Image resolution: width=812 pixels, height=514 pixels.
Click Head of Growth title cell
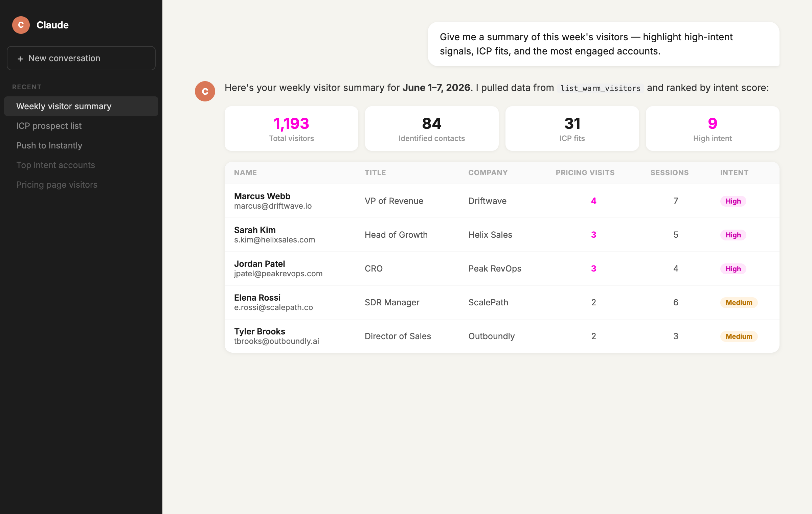click(396, 235)
